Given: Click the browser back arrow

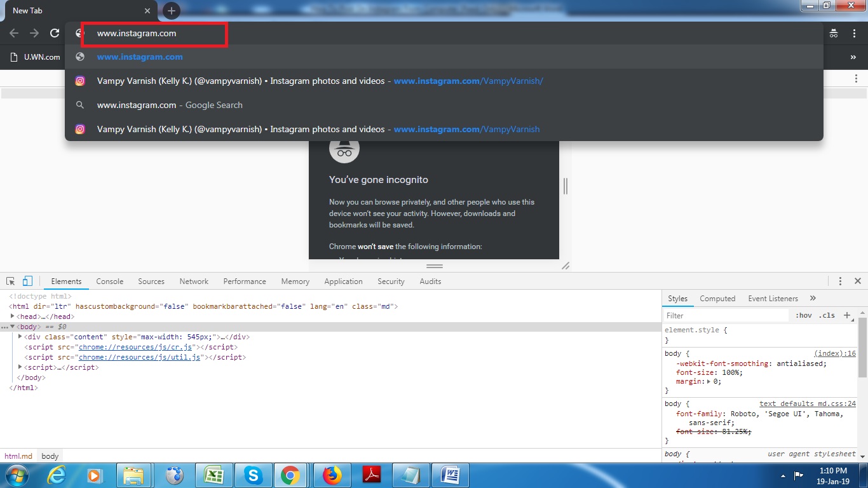Looking at the screenshot, I should [14, 33].
